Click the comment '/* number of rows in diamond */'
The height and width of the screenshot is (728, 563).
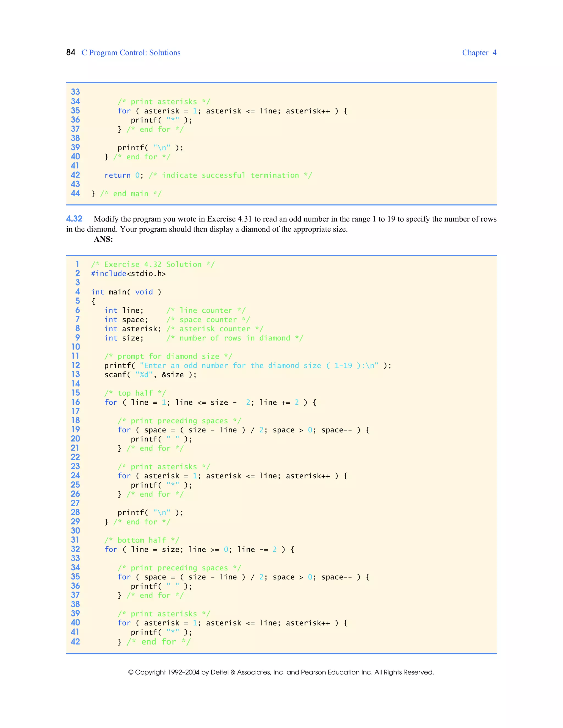(235, 338)
